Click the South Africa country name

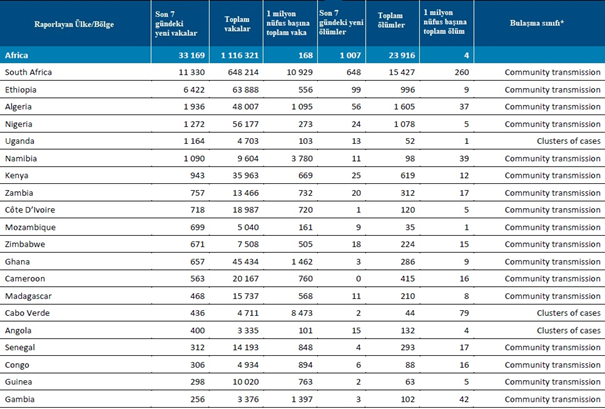35,73
